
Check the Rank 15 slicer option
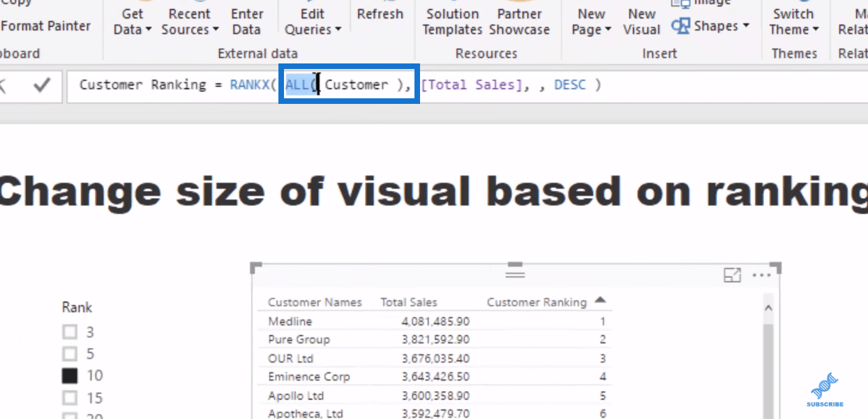tap(70, 398)
